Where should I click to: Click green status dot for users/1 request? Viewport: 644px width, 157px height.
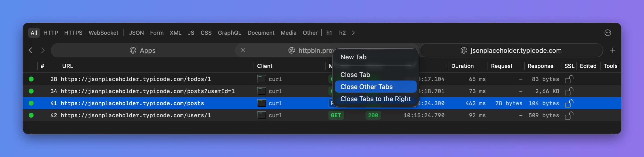(x=31, y=115)
